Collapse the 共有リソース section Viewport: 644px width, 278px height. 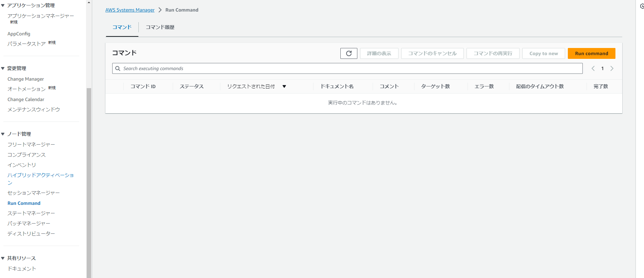tap(3, 258)
